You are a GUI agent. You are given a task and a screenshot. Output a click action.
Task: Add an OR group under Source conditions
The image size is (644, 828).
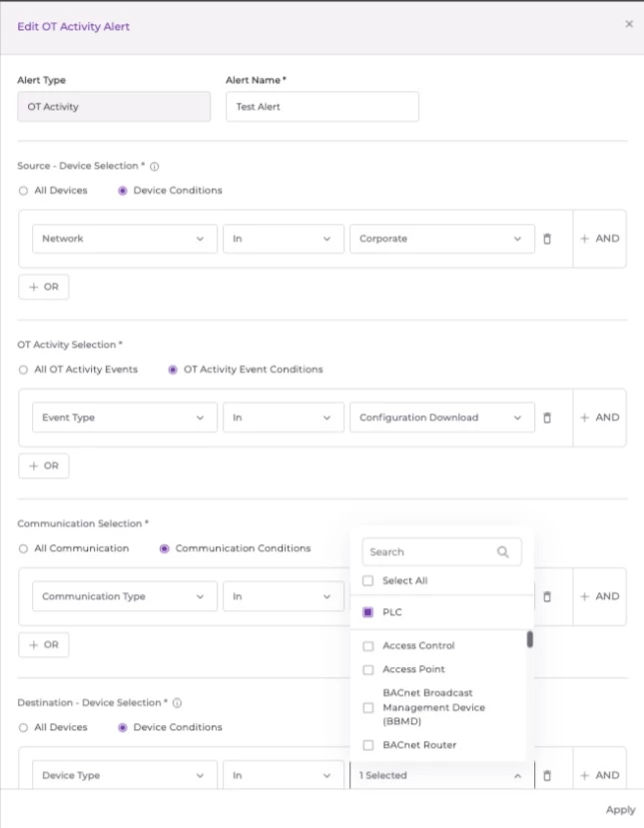[x=44, y=287]
